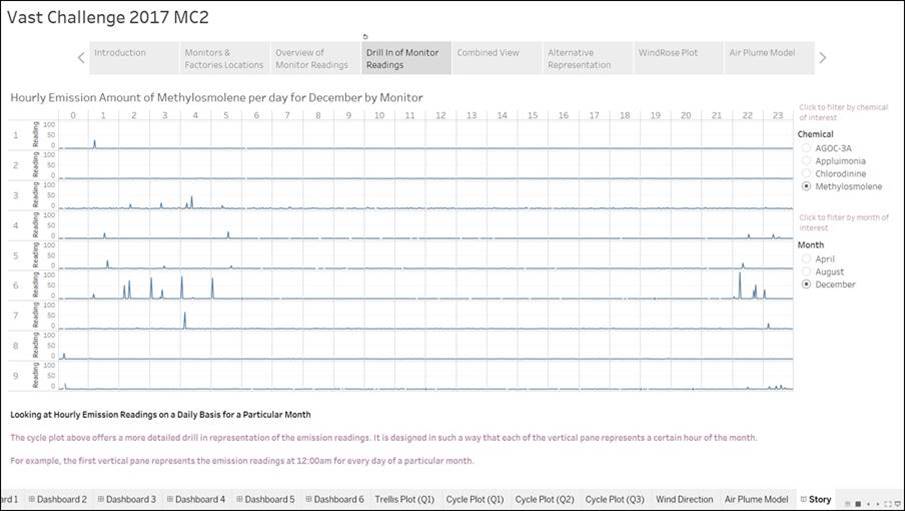Switch to Dashboard 2 sheet tab
The height and width of the screenshot is (511, 905).
(x=58, y=499)
